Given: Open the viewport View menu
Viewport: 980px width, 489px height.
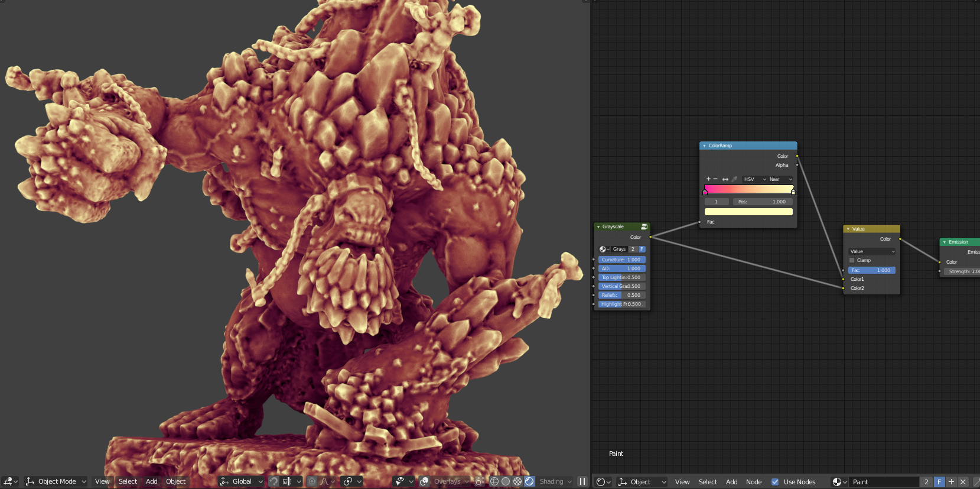Looking at the screenshot, I should tap(102, 481).
